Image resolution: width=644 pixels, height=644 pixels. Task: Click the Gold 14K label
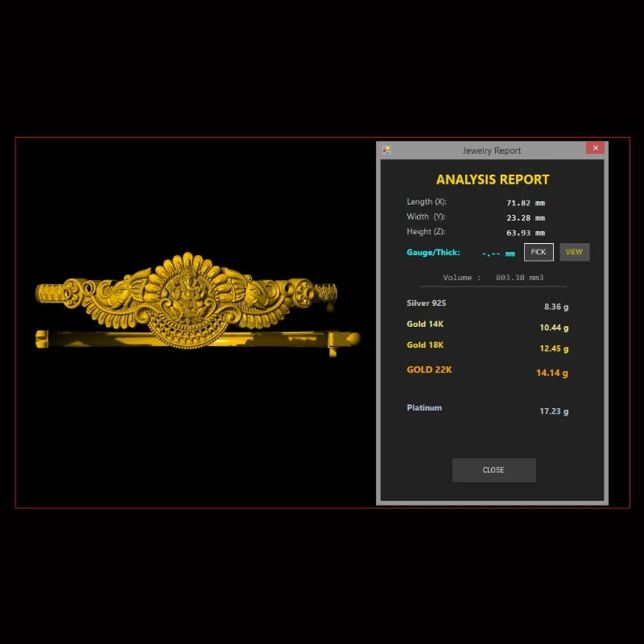click(x=425, y=324)
